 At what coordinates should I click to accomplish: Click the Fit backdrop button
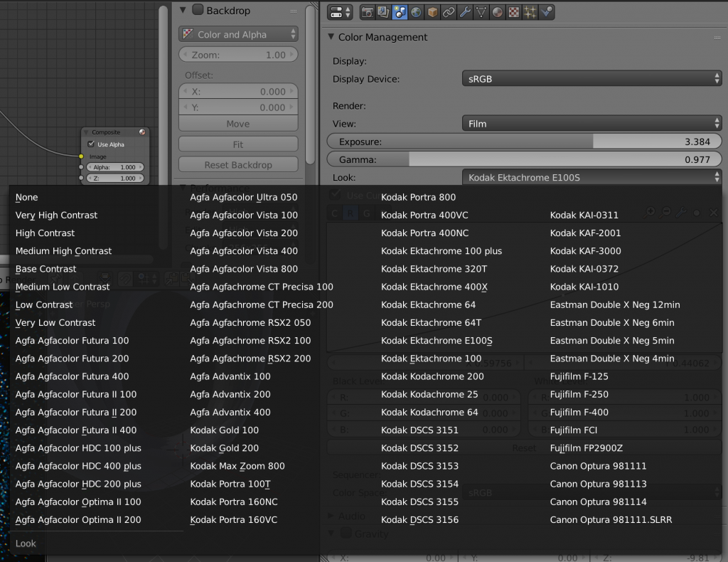click(238, 144)
